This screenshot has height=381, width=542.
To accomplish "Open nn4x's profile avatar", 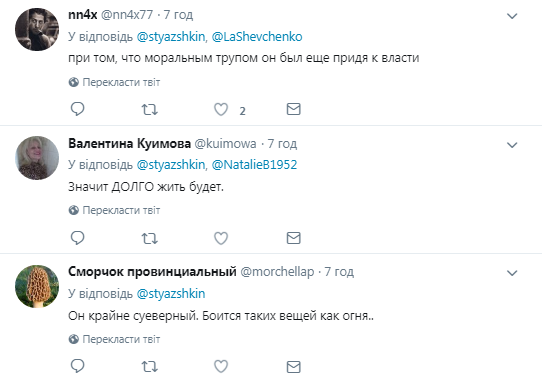I will click(37, 29).
